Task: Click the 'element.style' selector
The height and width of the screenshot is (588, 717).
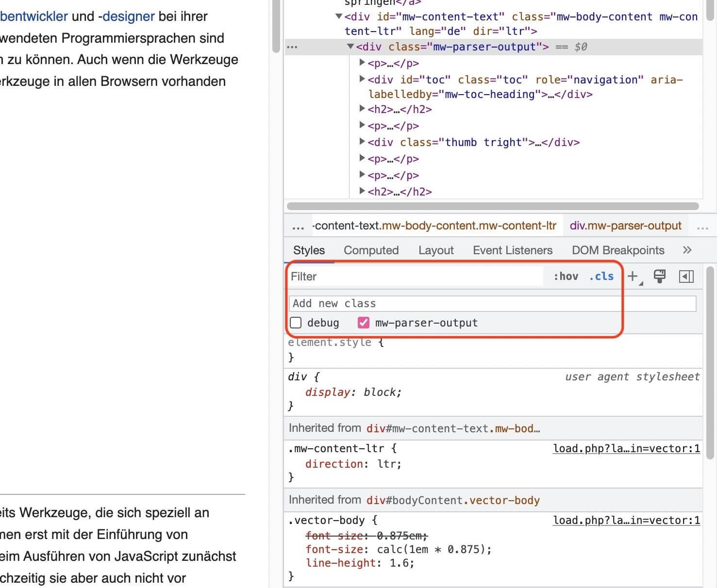Action: pos(330,343)
